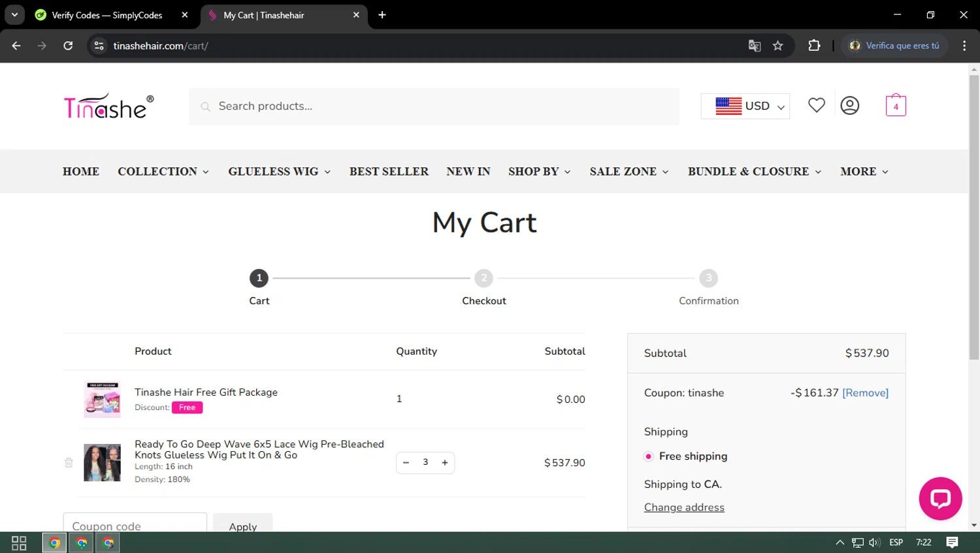Screen dimensions: 980x553
Task: Open the NEW IN page
Action: tap(468, 171)
